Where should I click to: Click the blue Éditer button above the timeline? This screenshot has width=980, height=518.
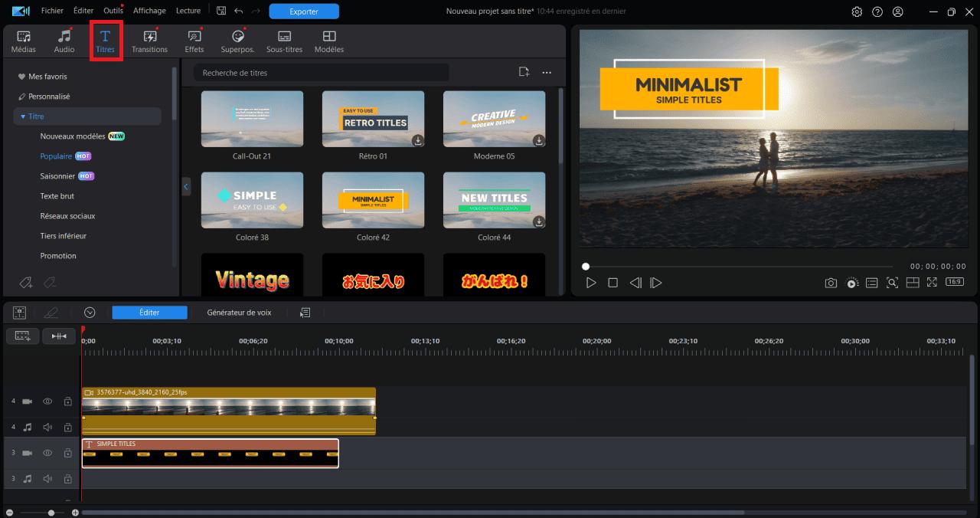pyautogui.click(x=149, y=313)
